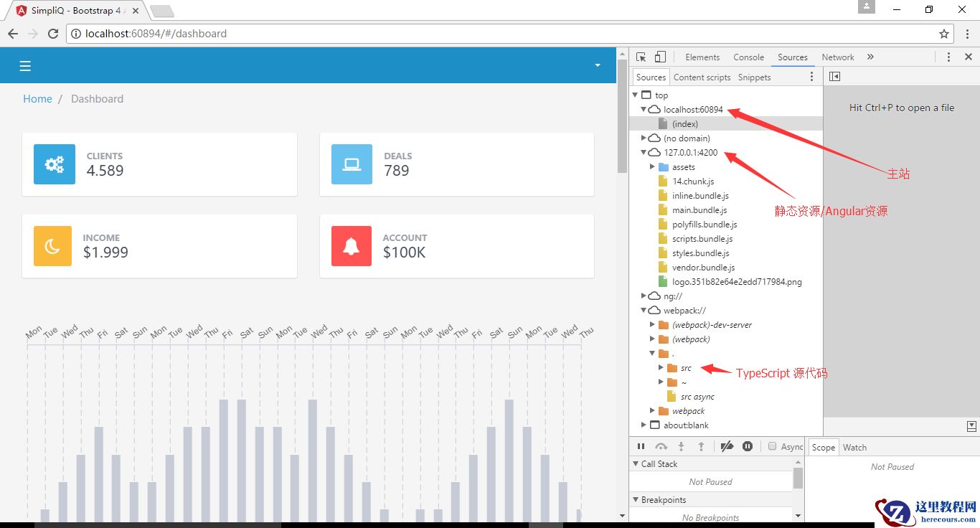This screenshot has width=980, height=528.
Task: Show more DevTools tabs chevron
Action: click(x=870, y=57)
